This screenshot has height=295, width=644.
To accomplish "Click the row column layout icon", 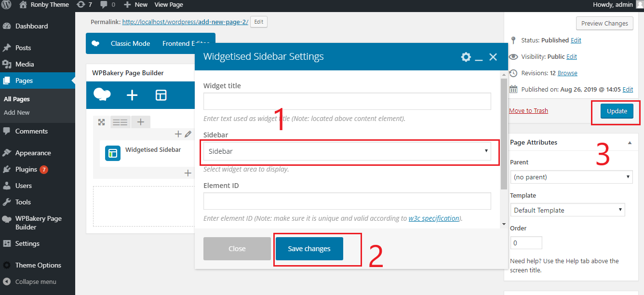I will (120, 122).
